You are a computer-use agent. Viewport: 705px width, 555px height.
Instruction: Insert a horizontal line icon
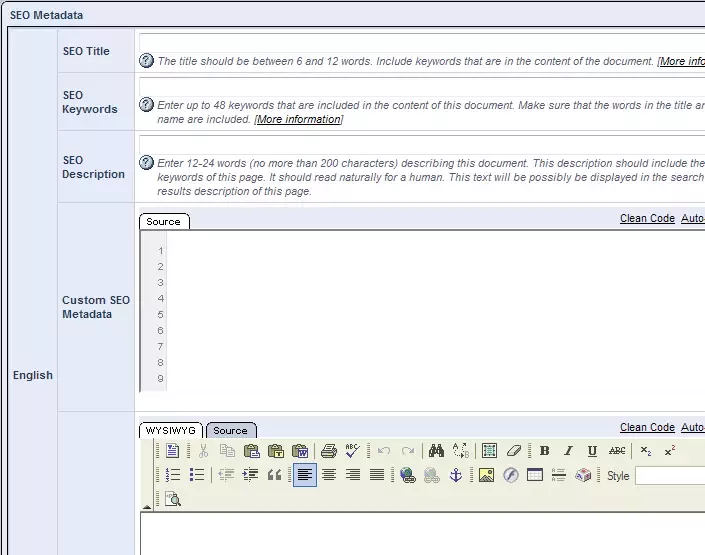point(558,475)
